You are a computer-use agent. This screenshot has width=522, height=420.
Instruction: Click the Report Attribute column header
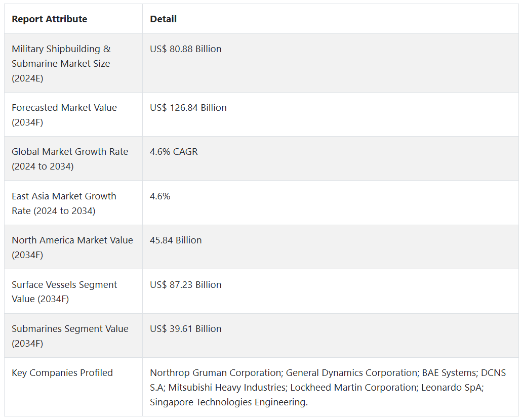click(x=49, y=19)
